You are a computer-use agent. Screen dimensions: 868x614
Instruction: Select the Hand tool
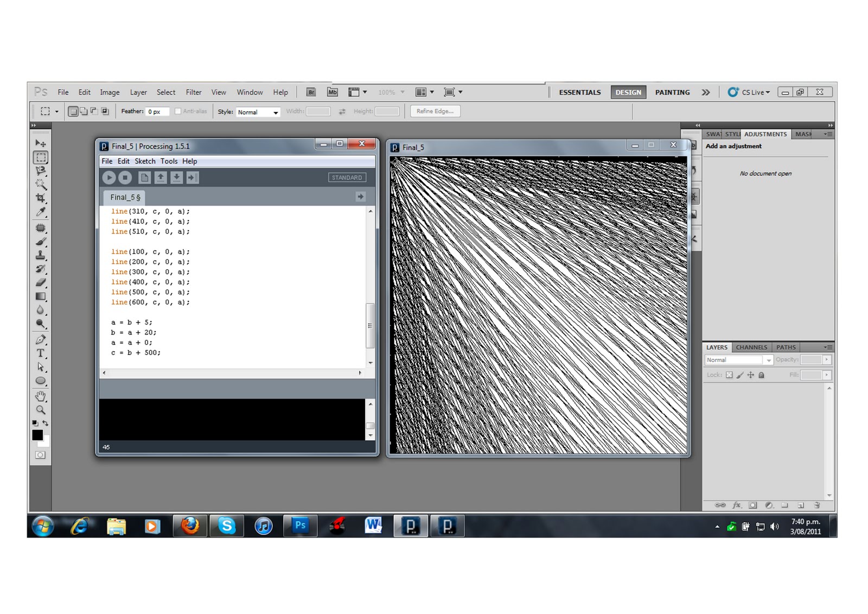[41, 396]
